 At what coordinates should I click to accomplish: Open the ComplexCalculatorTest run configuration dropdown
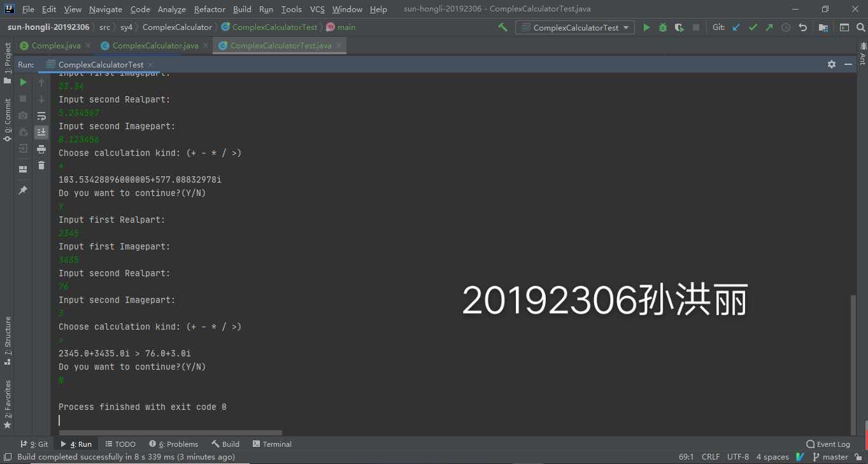[575, 27]
